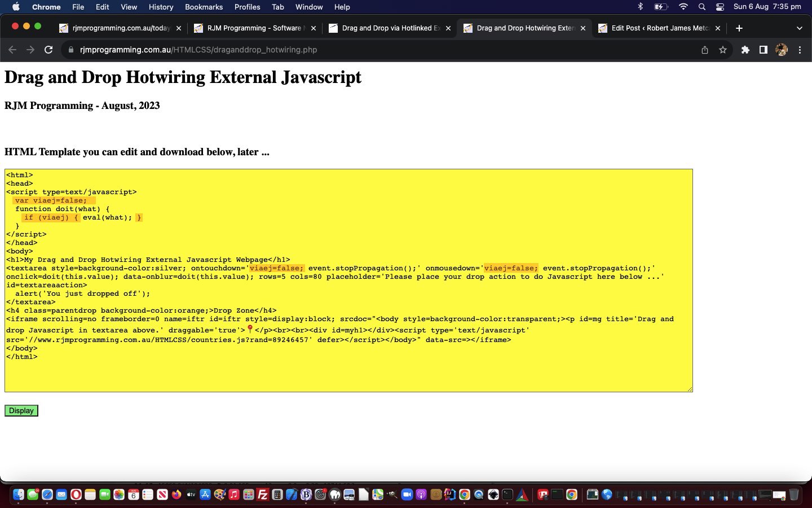Reload the current page
The image size is (812, 508).
[x=48, y=50]
